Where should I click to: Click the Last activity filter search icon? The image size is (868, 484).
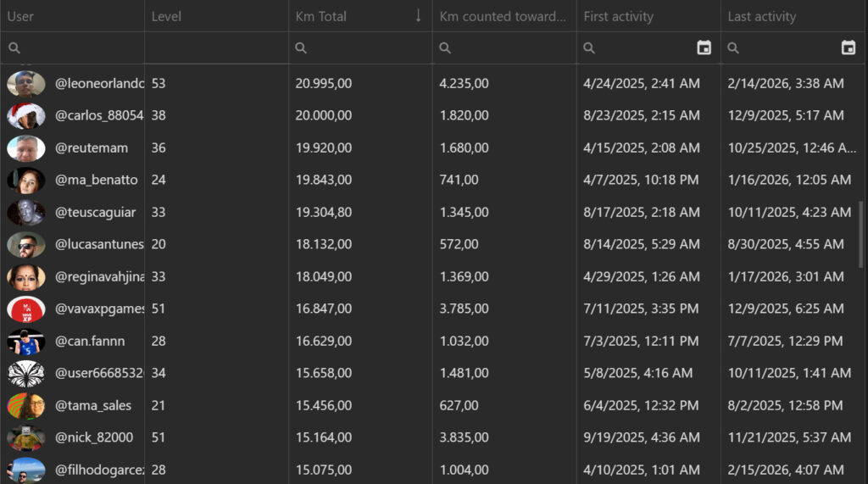(x=733, y=48)
